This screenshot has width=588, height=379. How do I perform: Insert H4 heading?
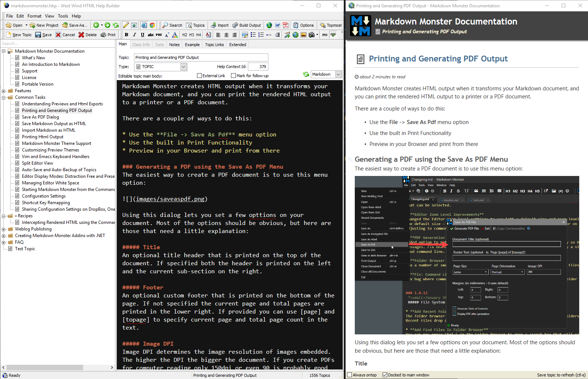pos(198,35)
